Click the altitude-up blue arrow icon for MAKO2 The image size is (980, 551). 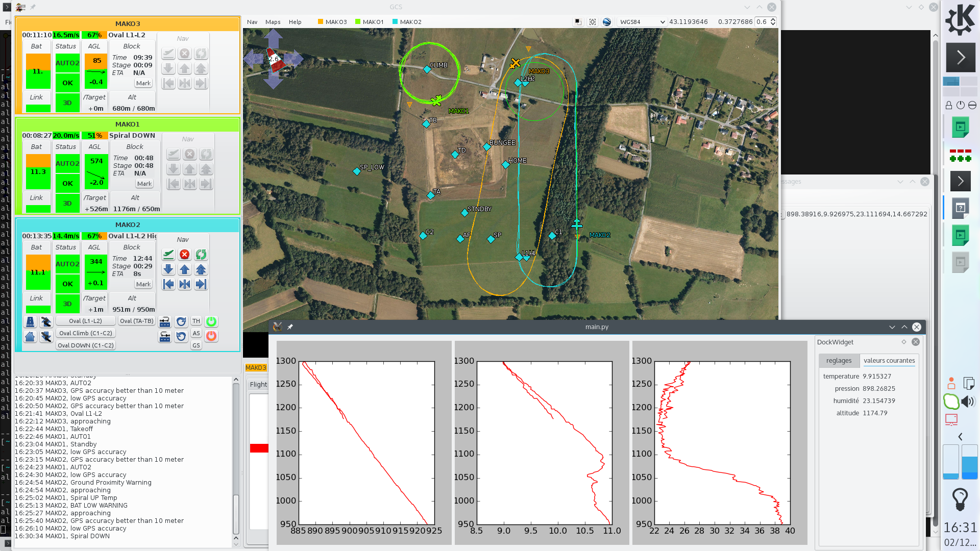click(x=185, y=269)
